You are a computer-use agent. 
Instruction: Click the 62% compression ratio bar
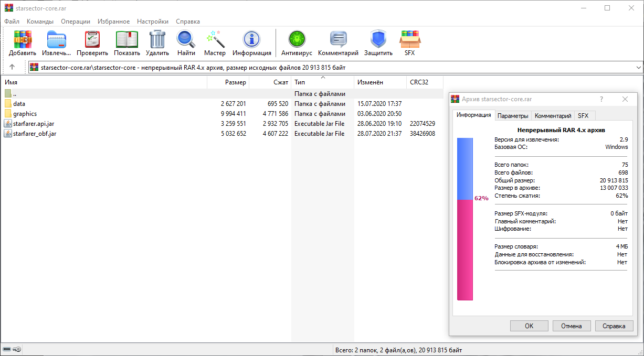(465, 219)
